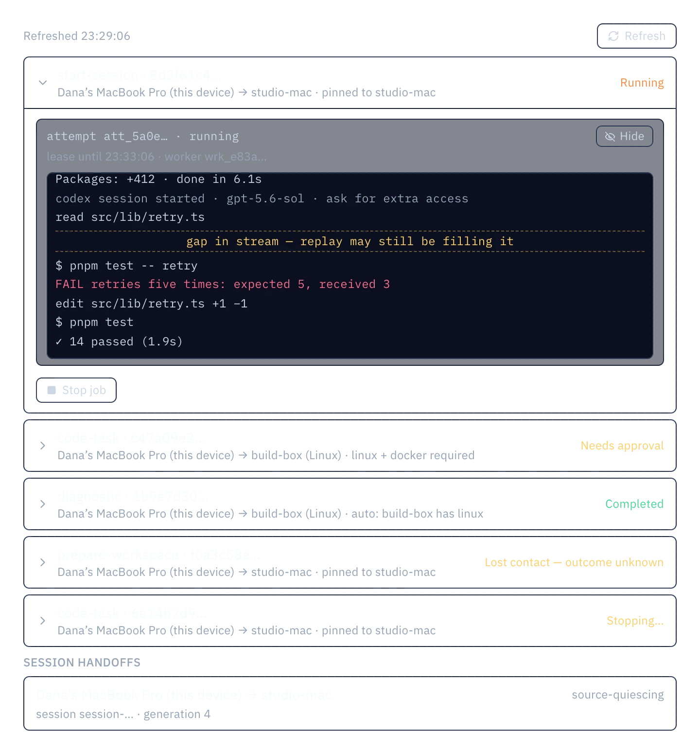Select the 'Stopping...' status label

(635, 621)
